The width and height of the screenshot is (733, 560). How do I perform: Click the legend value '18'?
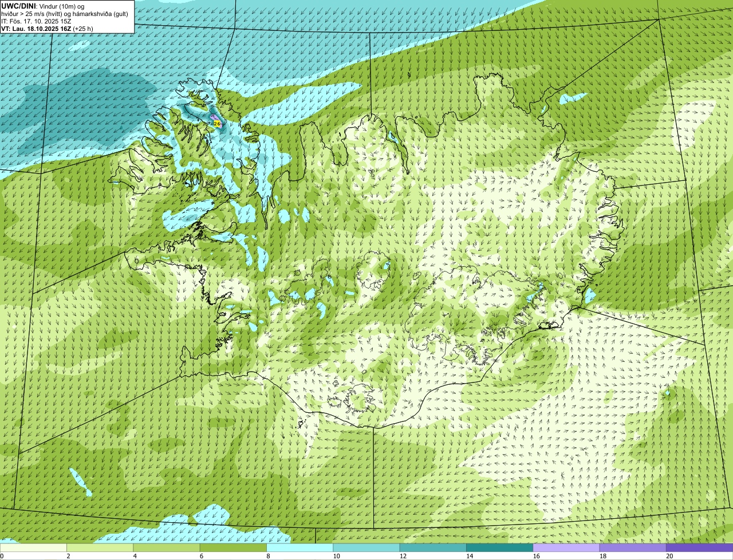(x=602, y=556)
